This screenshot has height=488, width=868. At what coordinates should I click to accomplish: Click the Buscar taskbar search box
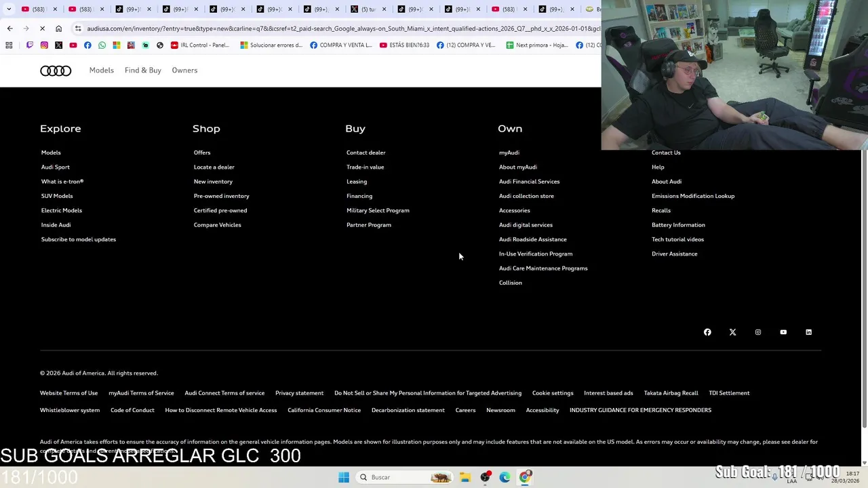point(404,477)
